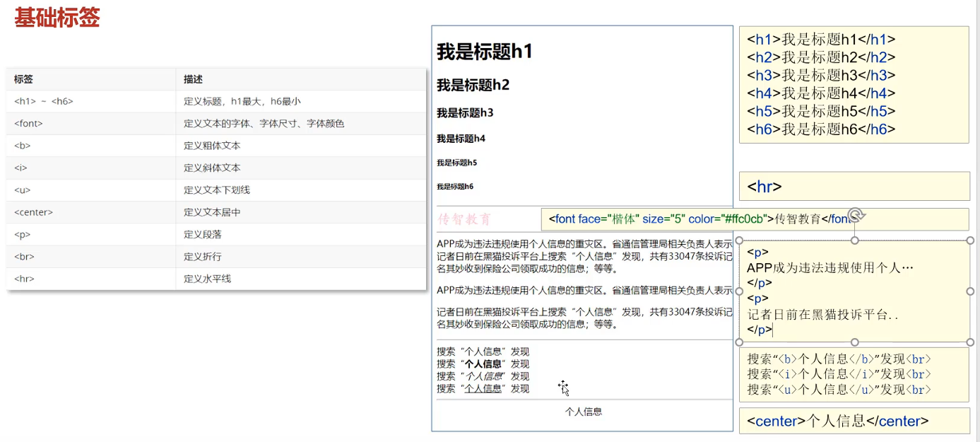Click the description 定义文本居中
This screenshot has width=980, height=442.
212,212
